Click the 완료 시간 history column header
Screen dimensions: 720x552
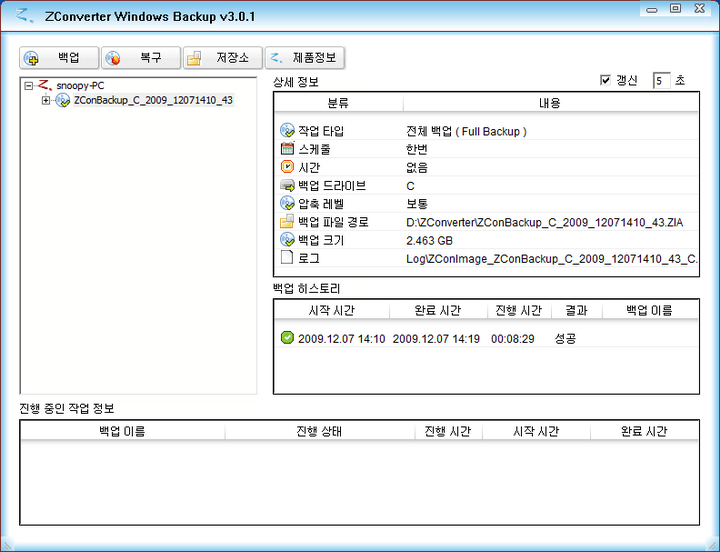[438, 310]
